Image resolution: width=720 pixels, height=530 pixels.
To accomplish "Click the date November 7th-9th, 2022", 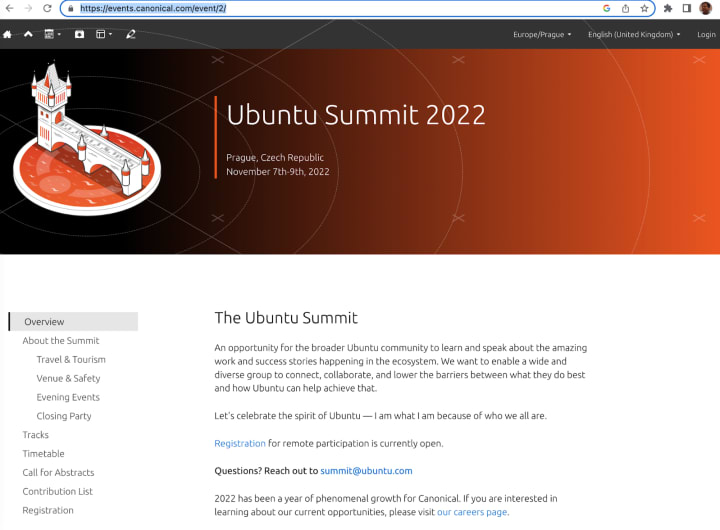I will point(278,172).
